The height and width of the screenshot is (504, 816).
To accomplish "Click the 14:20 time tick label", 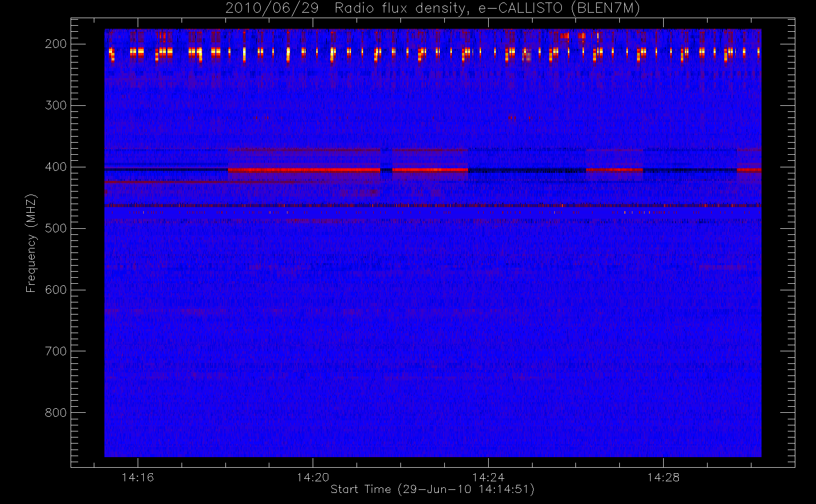I will click(313, 477).
